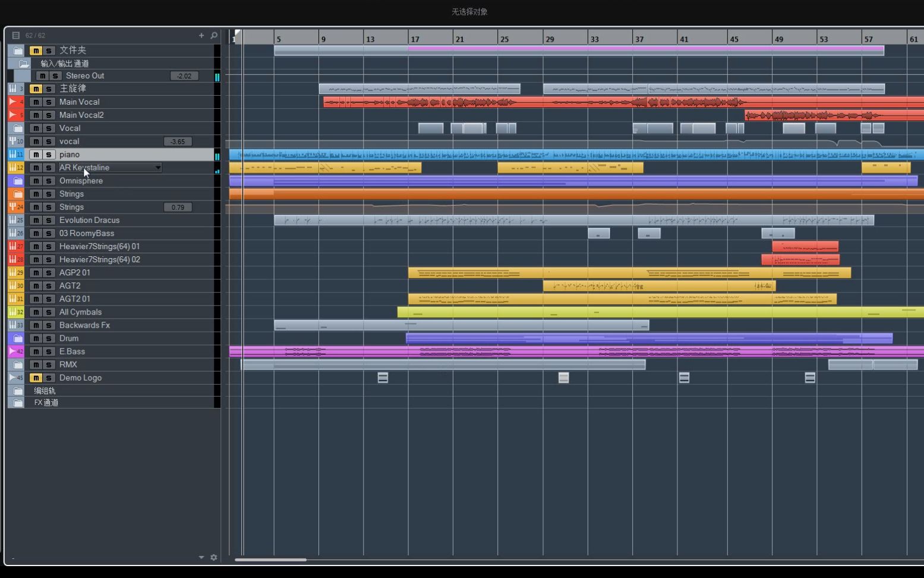Image resolution: width=924 pixels, height=578 pixels.
Task: Click the instrument icon of track 3 主旋律
Action: pos(12,89)
